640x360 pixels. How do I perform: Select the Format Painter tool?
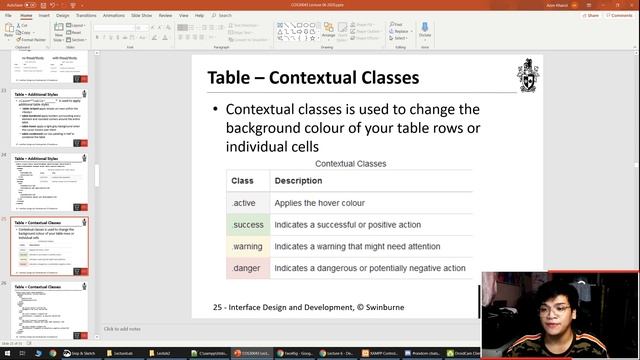(x=31, y=40)
